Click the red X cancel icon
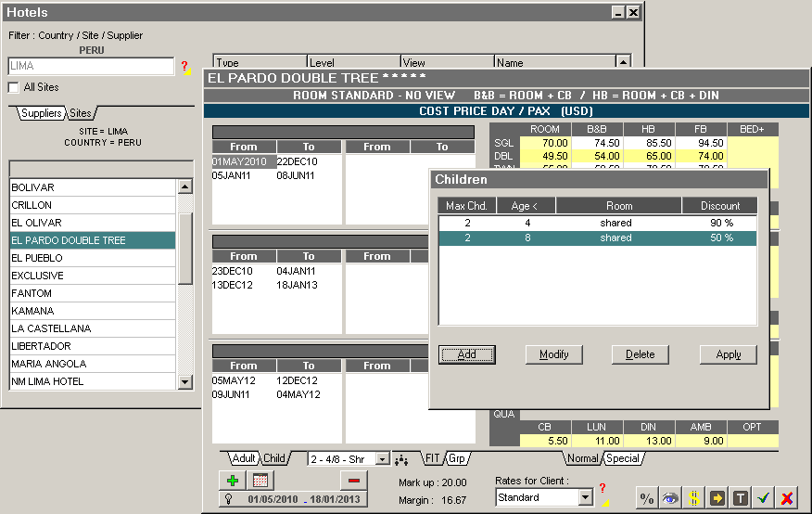The height and width of the screenshot is (514, 812). [x=787, y=498]
